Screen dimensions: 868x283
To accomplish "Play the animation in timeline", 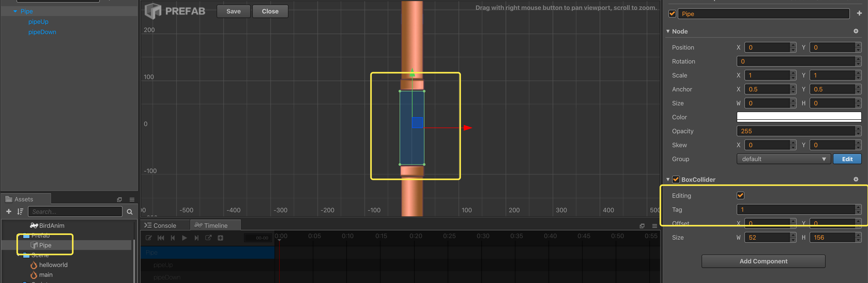I will tap(184, 238).
